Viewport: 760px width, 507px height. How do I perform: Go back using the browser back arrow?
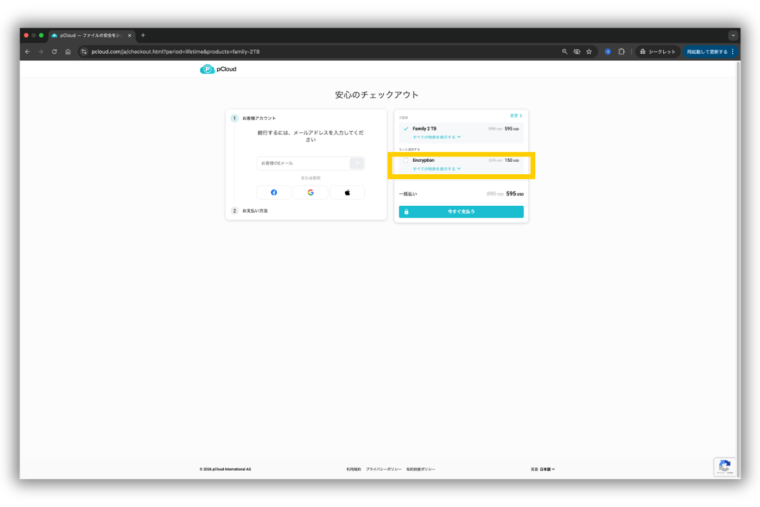[27, 51]
